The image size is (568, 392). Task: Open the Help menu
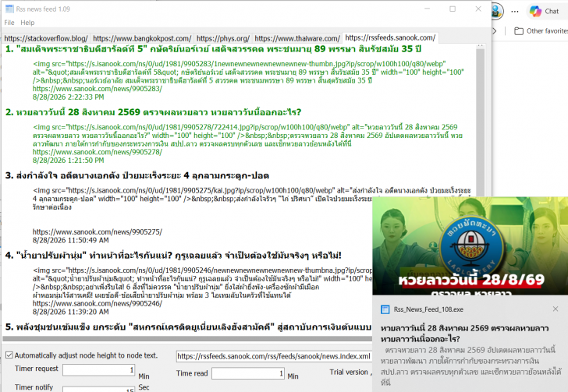(27, 23)
